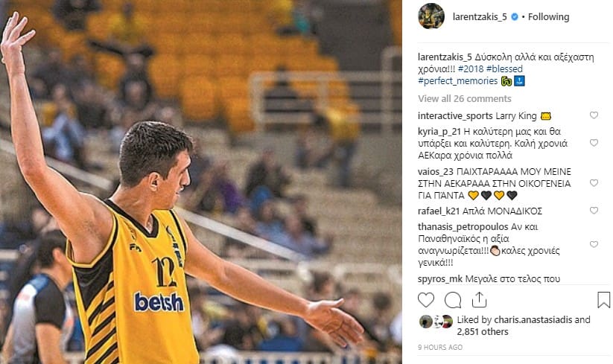
Task: Open the #blessed hashtag
Action: (x=504, y=68)
